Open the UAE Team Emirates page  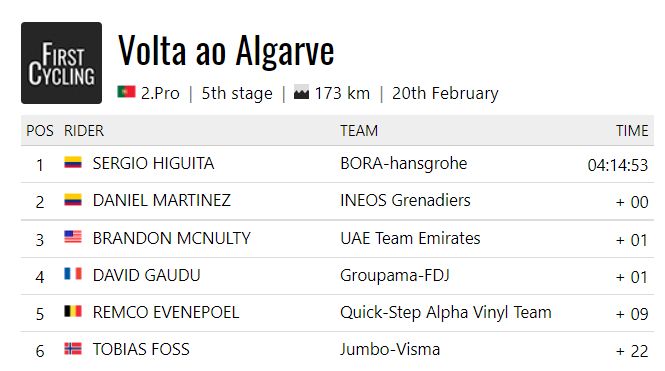tap(410, 238)
